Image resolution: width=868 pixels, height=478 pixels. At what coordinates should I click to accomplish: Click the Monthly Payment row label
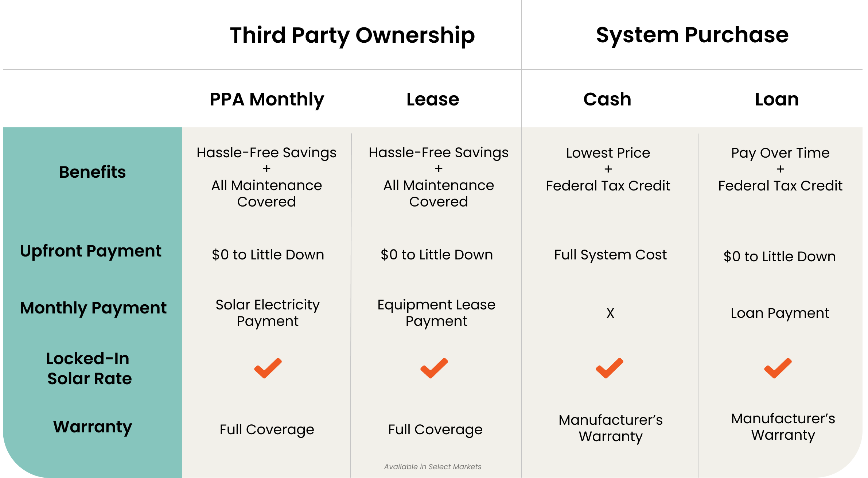point(93,308)
